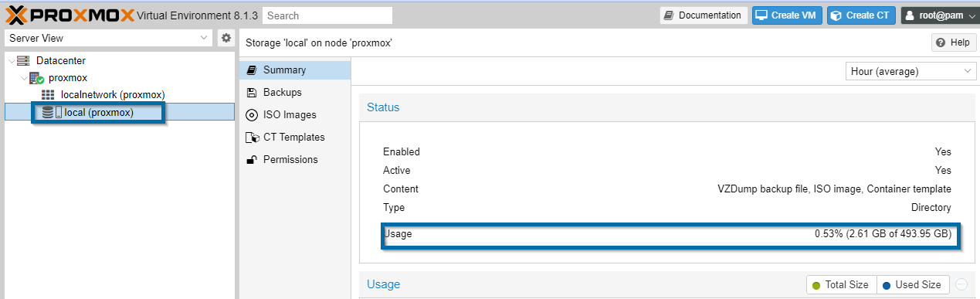Open the ISO Images tab

295,114
